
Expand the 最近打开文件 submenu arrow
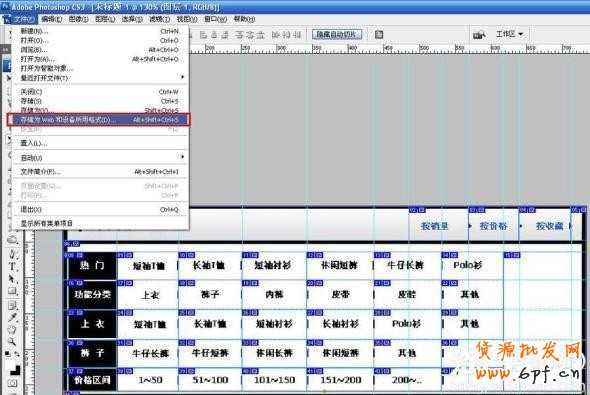click(x=182, y=77)
